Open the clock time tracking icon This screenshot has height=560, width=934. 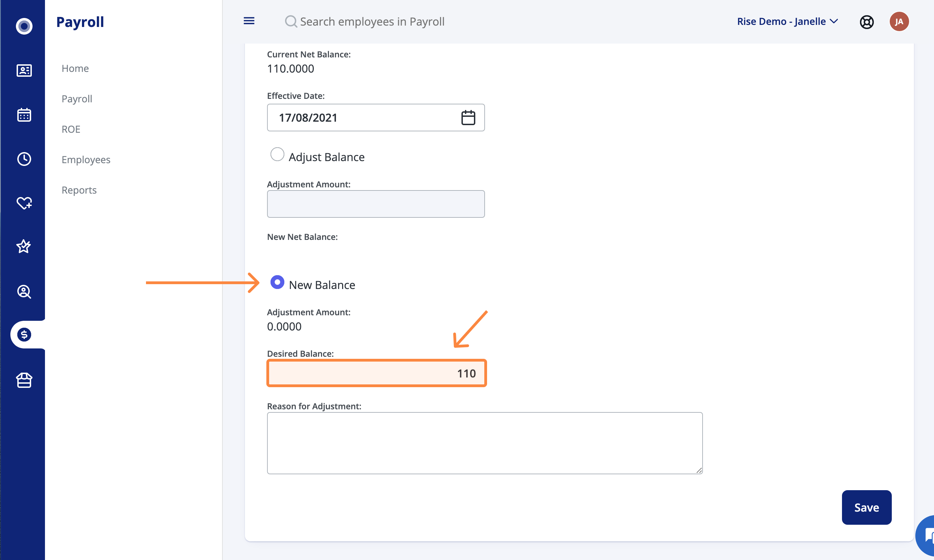click(x=24, y=159)
